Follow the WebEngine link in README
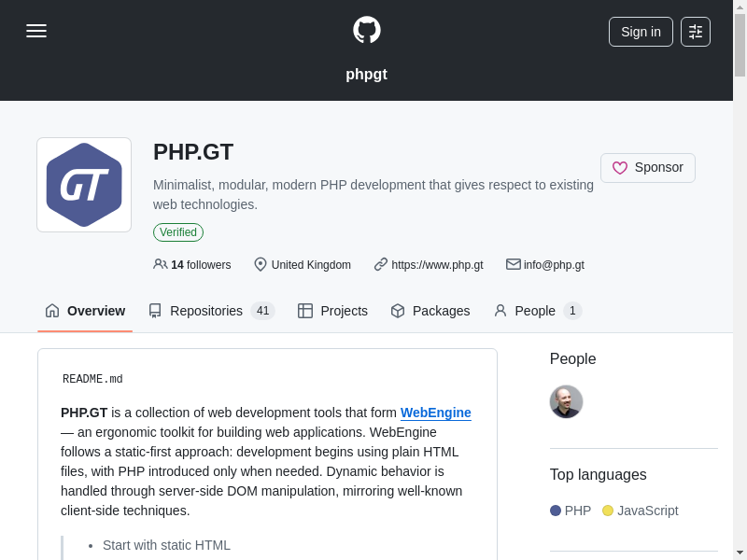Screen dimensions: 747x560 click(435, 413)
